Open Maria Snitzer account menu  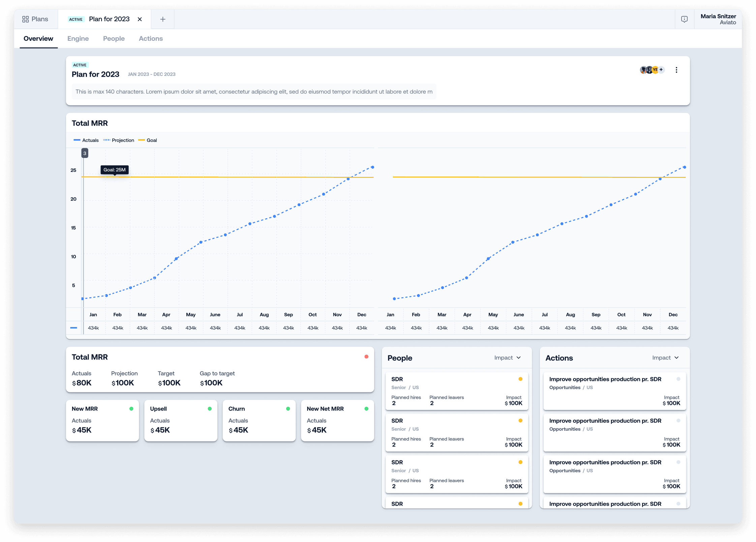718,19
